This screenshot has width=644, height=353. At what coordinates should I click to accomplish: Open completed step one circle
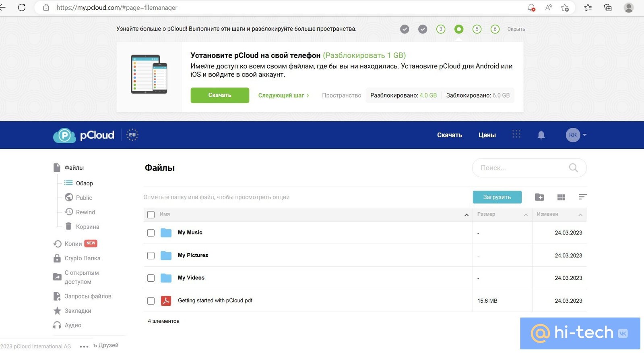pyautogui.click(x=405, y=29)
